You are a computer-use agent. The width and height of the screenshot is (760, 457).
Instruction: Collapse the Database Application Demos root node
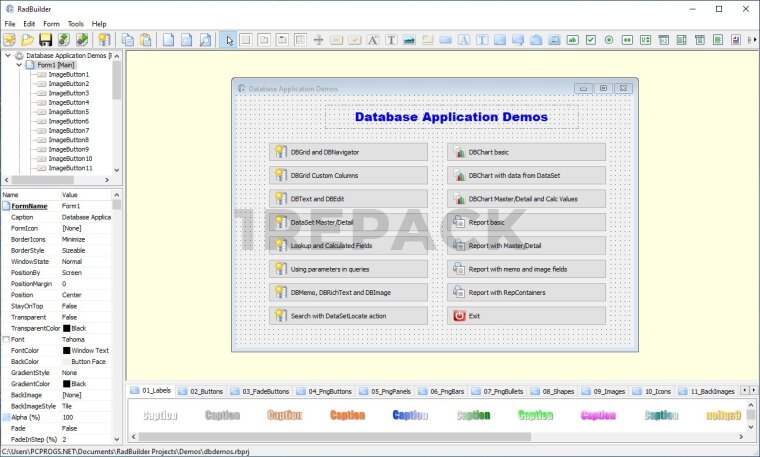(8, 56)
